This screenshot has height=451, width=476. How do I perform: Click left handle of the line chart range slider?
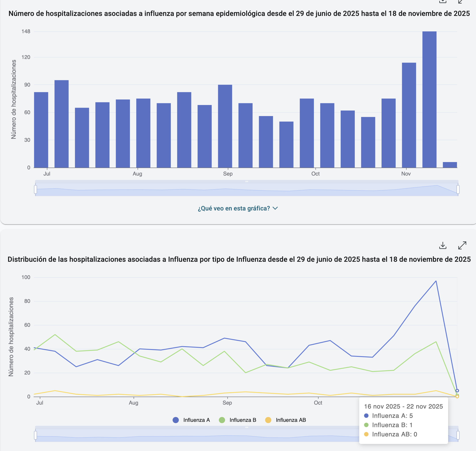tap(36, 435)
